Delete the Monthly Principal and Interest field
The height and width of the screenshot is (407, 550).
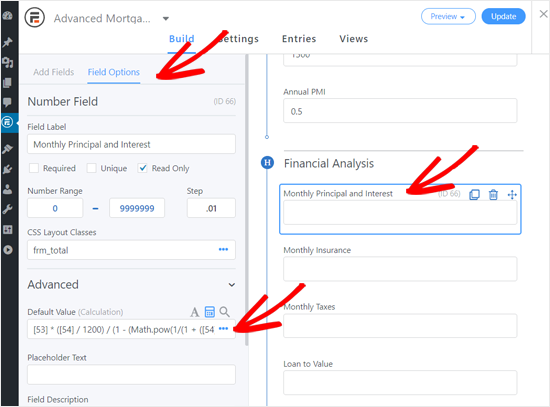(x=493, y=194)
